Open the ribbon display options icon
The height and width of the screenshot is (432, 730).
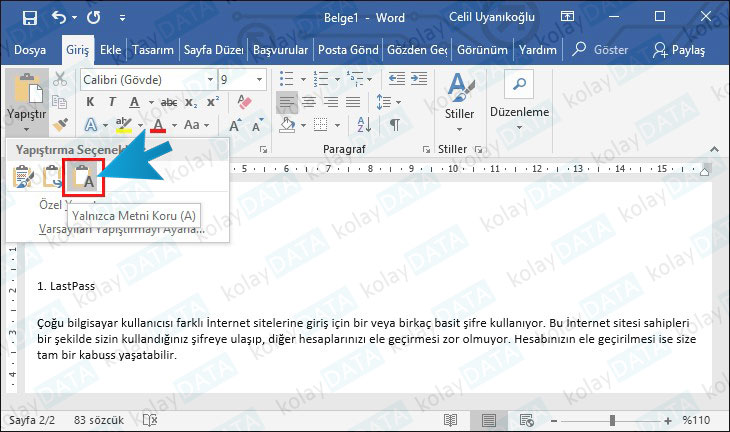click(x=567, y=17)
